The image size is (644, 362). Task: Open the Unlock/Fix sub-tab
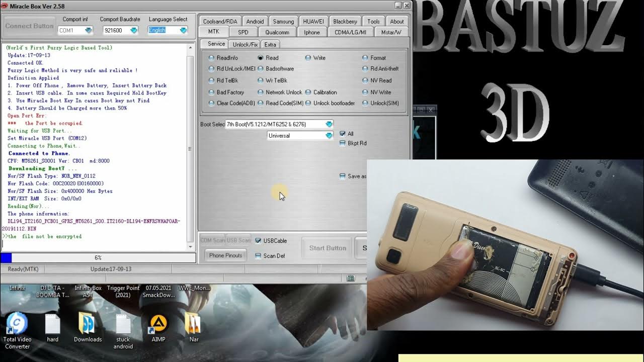pyautogui.click(x=245, y=44)
